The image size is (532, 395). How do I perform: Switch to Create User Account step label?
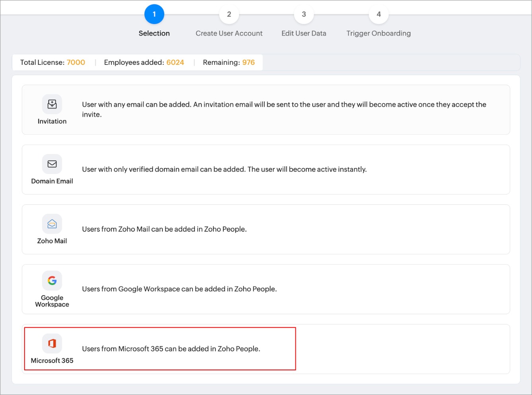(x=229, y=33)
